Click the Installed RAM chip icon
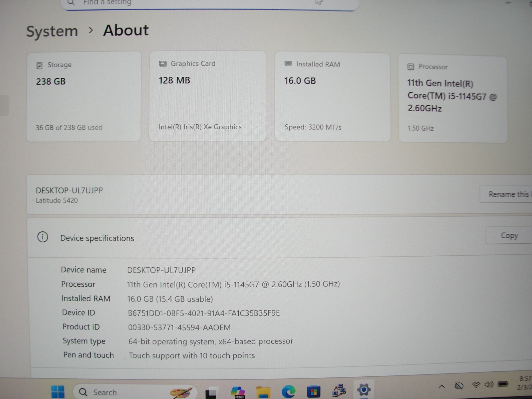Image resolution: width=532 pixels, height=399 pixels. click(288, 64)
